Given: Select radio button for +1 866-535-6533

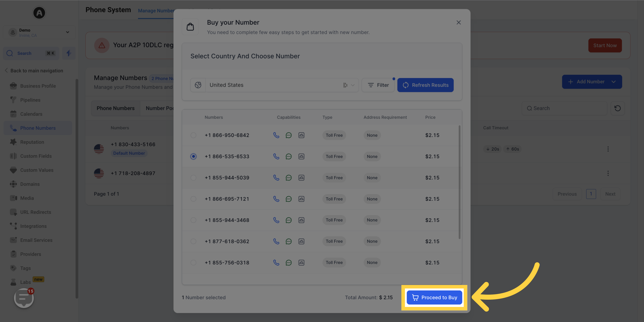Looking at the screenshot, I should tap(193, 156).
